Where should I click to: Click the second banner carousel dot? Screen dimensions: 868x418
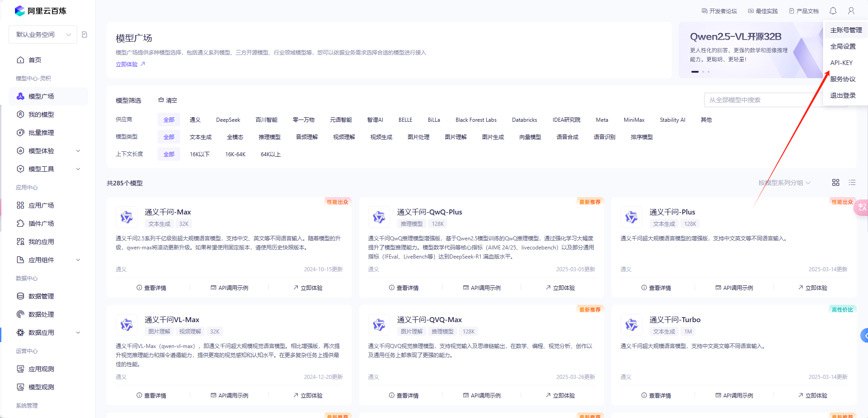703,72
